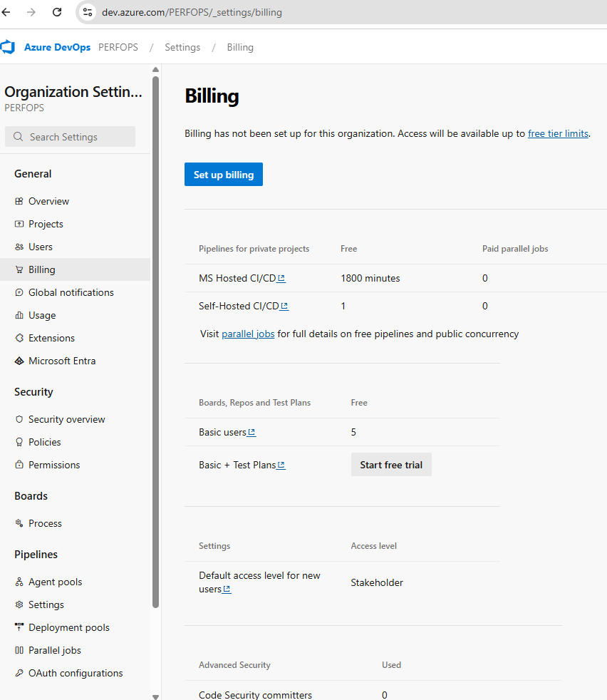The height and width of the screenshot is (700, 607).
Task: Click the sidebar vertical scrollbar thumb
Action: tap(155, 342)
